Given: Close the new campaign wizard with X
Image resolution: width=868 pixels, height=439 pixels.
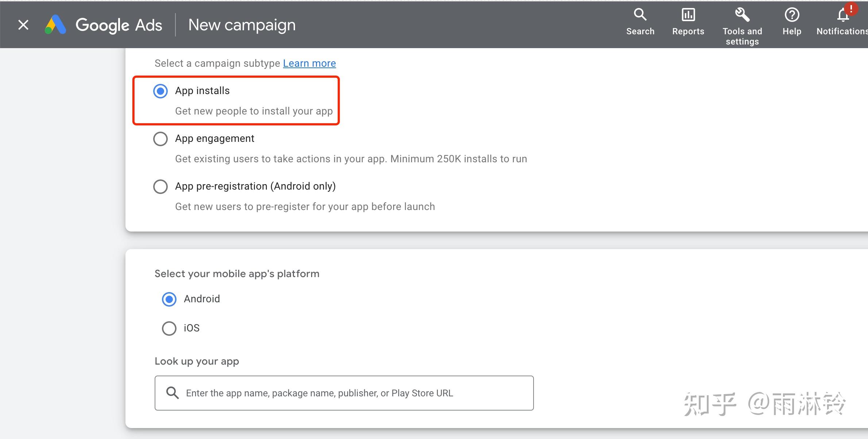Looking at the screenshot, I should tap(23, 25).
